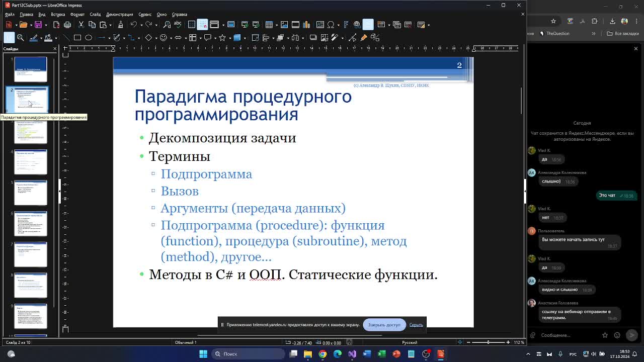
Task: Insert Fontwork text icon
Action: tap(346, 25)
